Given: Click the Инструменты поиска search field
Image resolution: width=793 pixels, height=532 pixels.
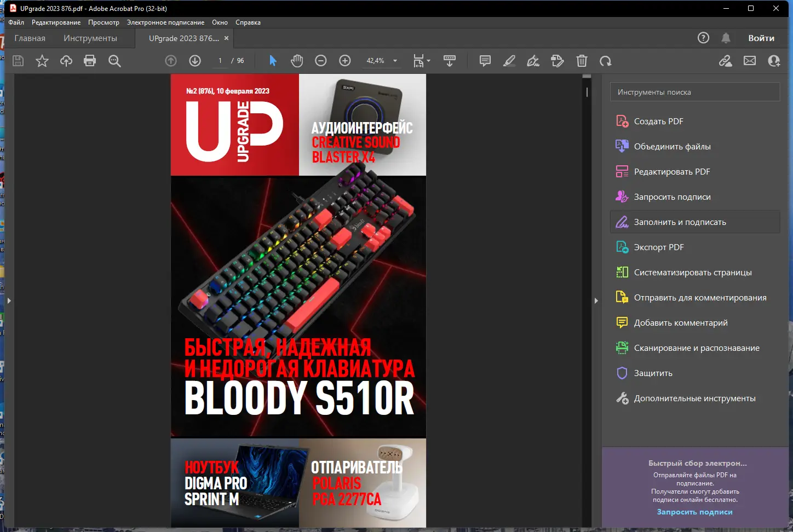Looking at the screenshot, I should 695,92.
